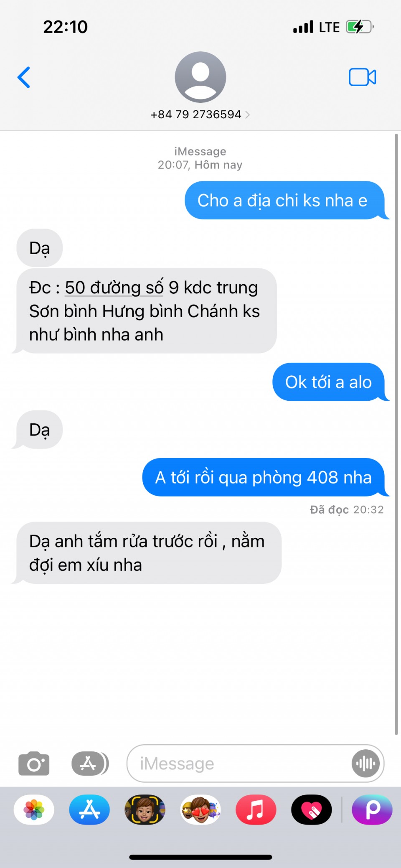Expand contact details chevron beside phone number
The image size is (401, 868).
(247, 115)
